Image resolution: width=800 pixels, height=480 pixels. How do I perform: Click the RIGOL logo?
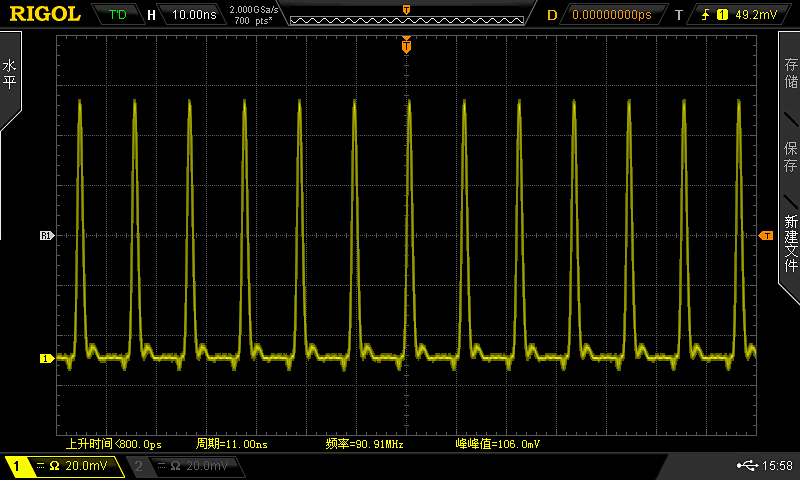pyautogui.click(x=44, y=14)
